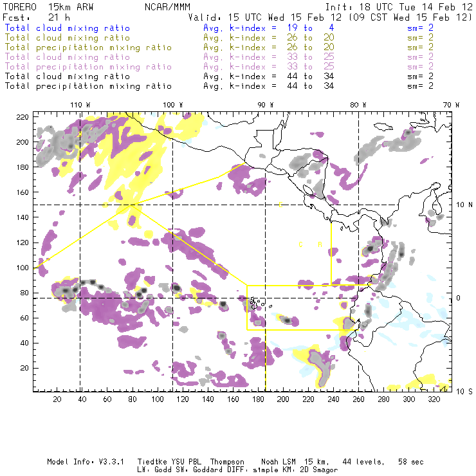Screen dimensions: 476x476
Task: Click the olive "Total cloud mixing ratio" legend line
Action: 68,38
